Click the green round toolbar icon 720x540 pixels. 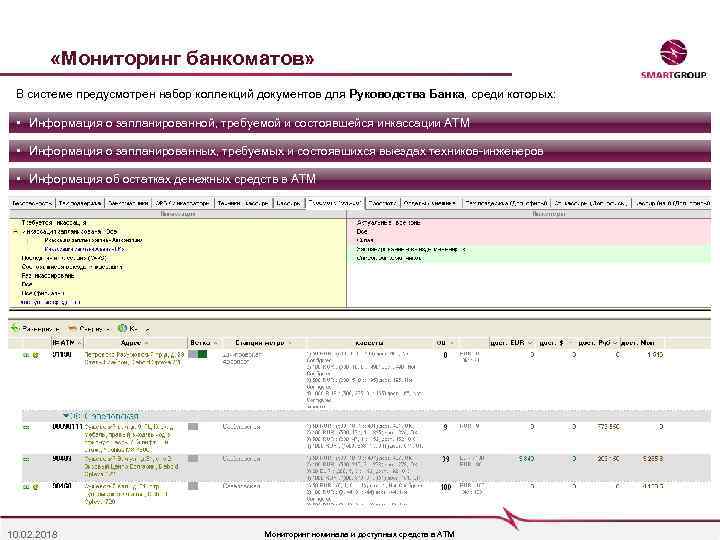[122, 328]
